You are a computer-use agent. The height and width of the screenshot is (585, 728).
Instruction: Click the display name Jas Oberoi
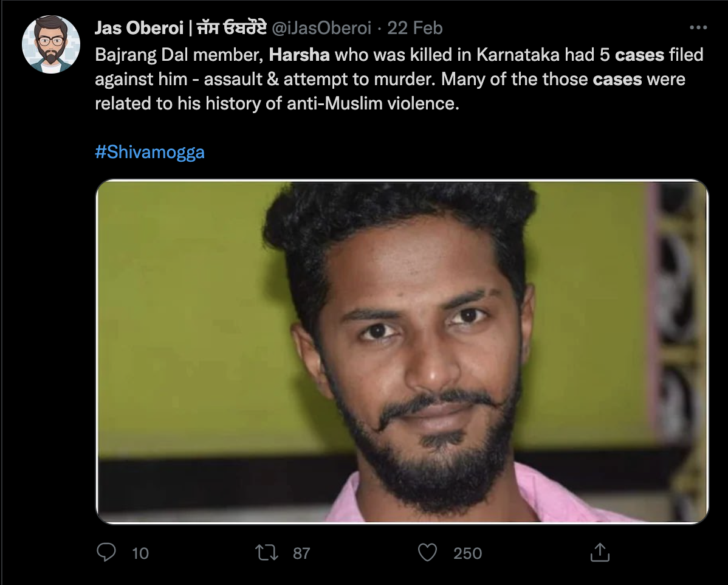[139, 28]
